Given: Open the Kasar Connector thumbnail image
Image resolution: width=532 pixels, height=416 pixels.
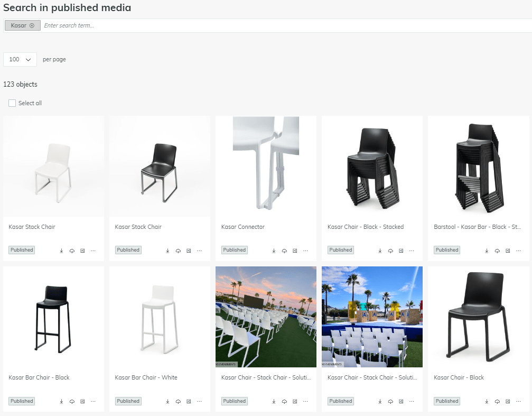Looking at the screenshot, I should [266, 167].
